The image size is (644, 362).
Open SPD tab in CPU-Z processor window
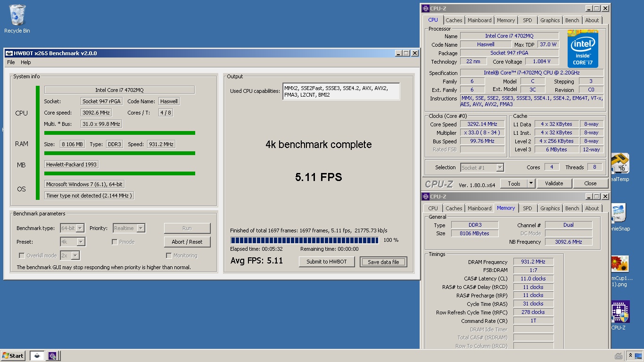528,20
